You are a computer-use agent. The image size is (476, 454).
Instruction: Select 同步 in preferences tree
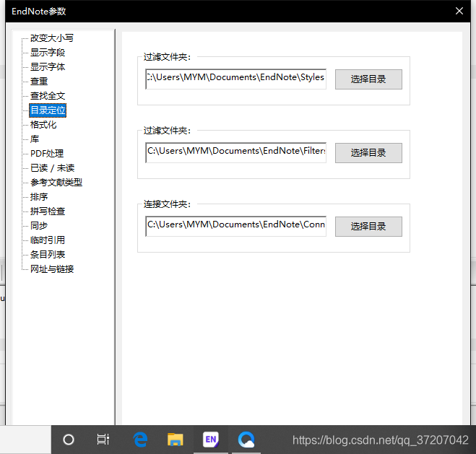[x=39, y=226]
